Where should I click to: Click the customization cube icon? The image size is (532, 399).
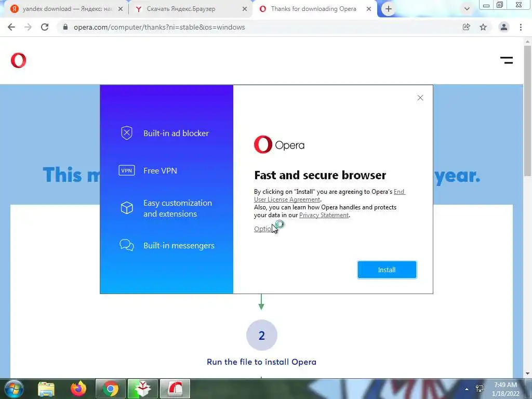(x=127, y=208)
